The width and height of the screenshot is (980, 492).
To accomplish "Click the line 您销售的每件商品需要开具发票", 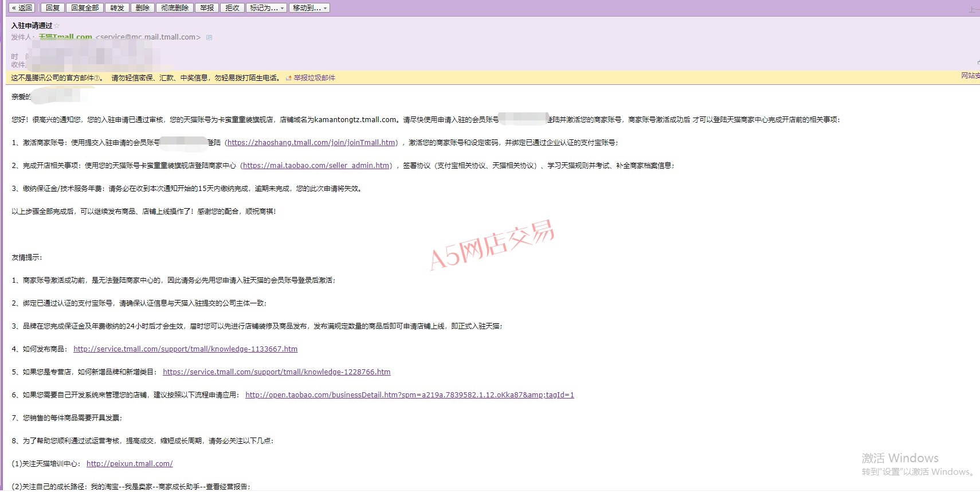I will click(x=67, y=418).
